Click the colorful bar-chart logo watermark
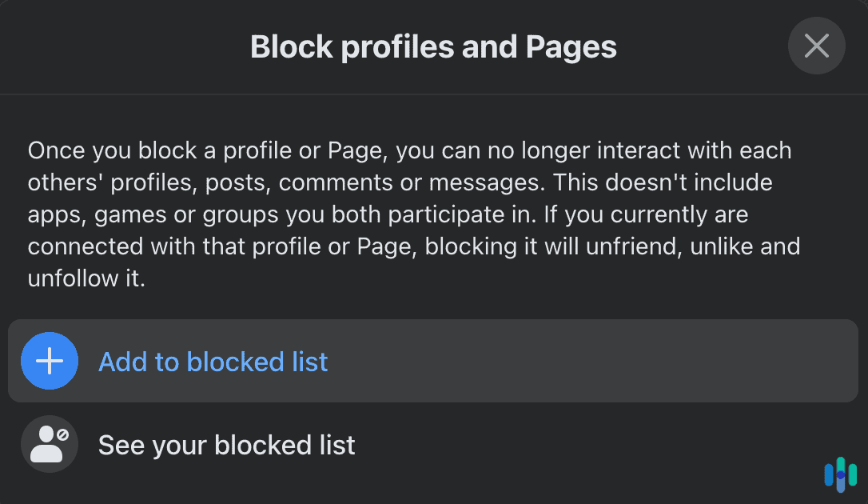Viewport: 868px width, 504px height. click(x=839, y=476)
